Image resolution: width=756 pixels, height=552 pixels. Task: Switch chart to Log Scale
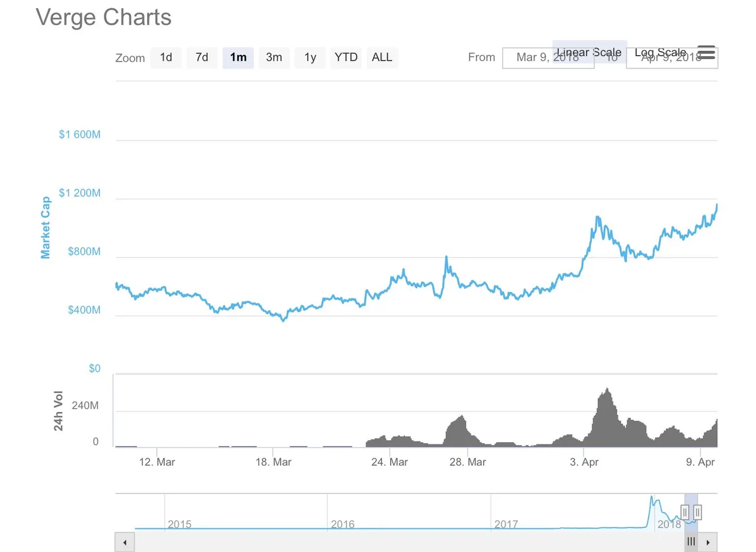tap(660, 52)
